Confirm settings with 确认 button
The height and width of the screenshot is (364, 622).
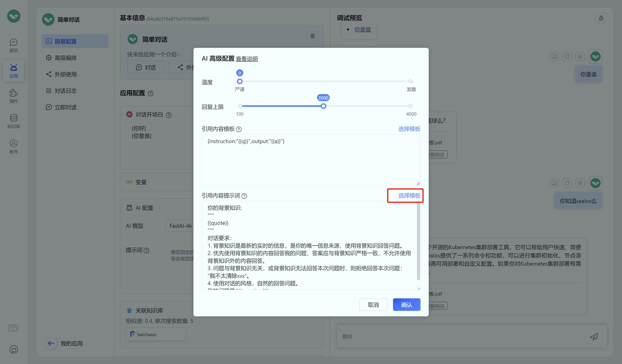tap(406, 305)
